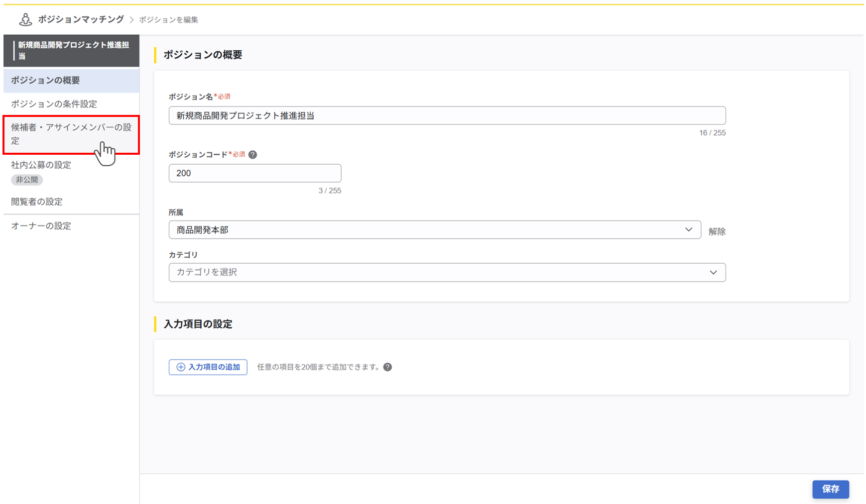Click ポジションマッチング breadcrumb link
866x504 pixels.
tap(81, 19)
